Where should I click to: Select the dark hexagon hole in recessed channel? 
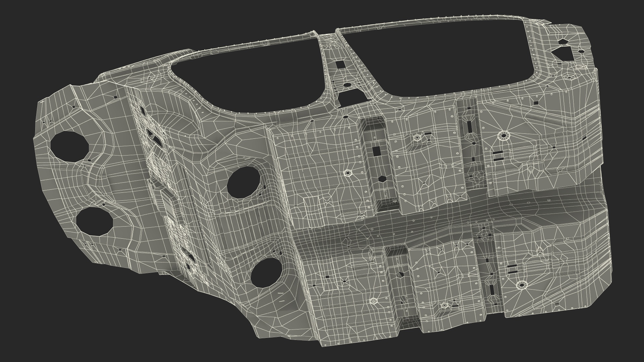click(x=383, y=179)
